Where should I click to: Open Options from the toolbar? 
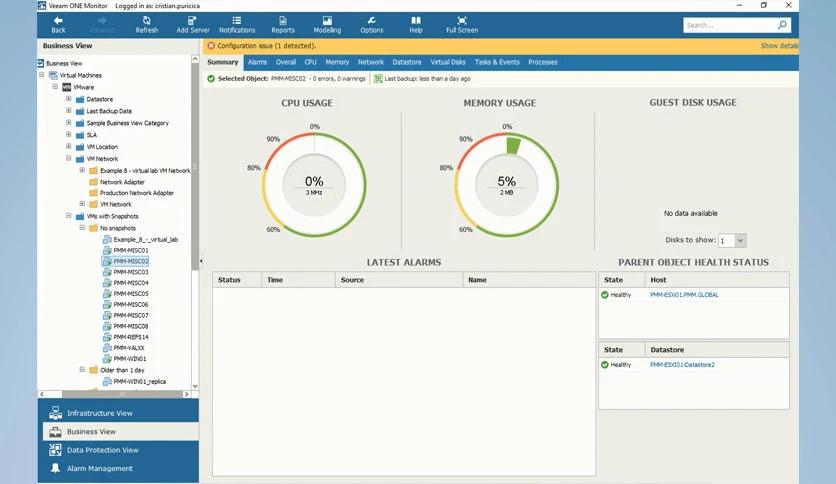click(372, 25)
